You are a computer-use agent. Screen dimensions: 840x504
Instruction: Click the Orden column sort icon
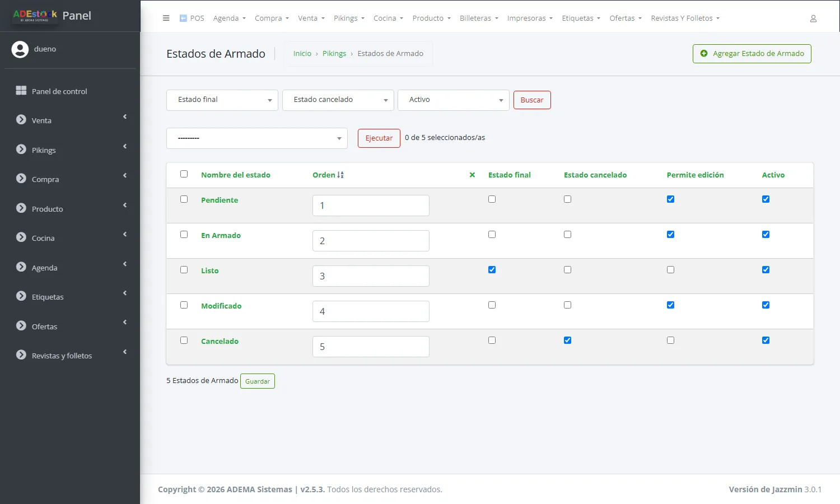pos(340,175)
